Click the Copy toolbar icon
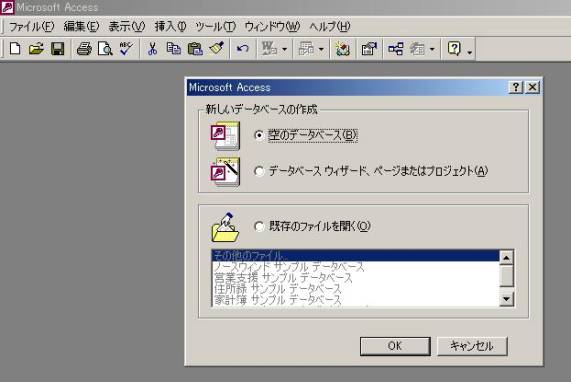 [x=174, y=48]
